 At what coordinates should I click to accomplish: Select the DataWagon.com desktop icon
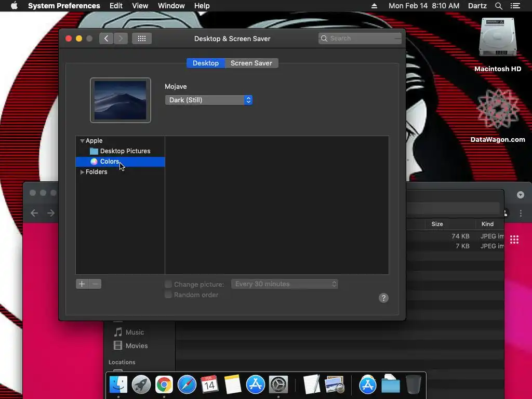tap(498, 115)
